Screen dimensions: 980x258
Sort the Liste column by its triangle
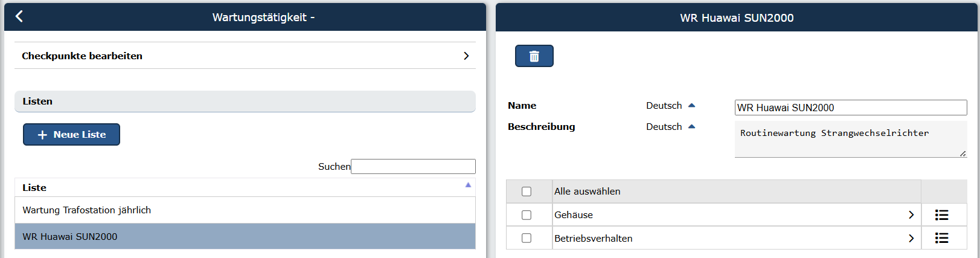(x=468, y=185)
